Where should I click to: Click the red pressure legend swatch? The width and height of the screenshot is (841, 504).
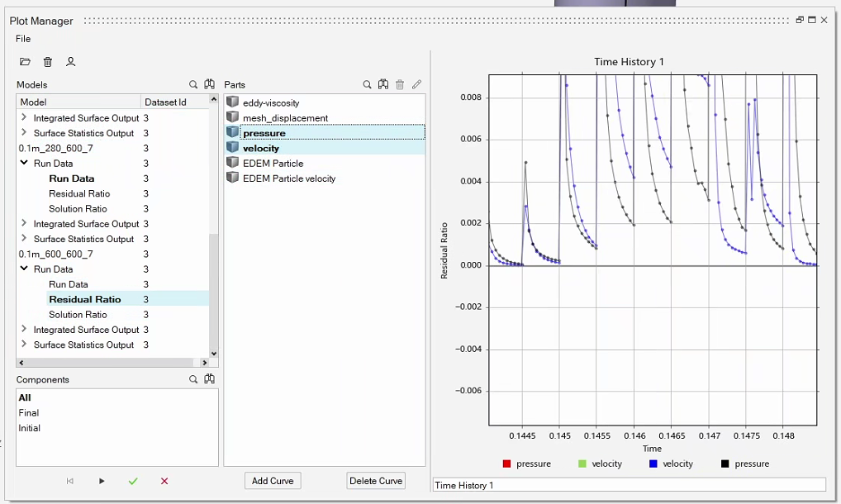pyautogui.click(x=506, y=464)
